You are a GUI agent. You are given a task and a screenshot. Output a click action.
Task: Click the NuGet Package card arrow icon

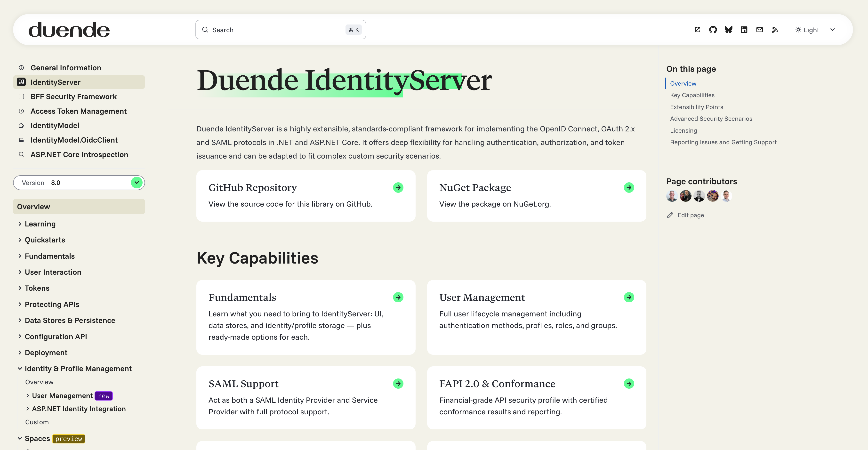(629, 187)
